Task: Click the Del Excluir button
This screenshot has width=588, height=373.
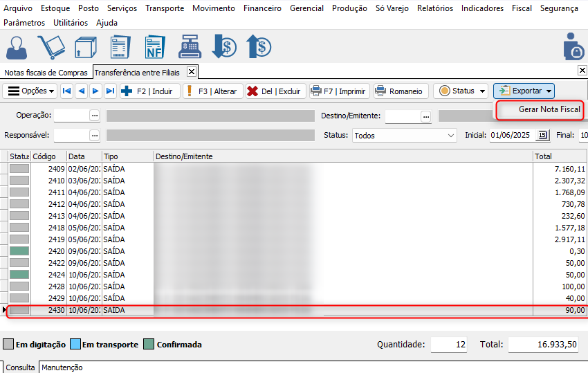Action: click(x=275, y=91)
